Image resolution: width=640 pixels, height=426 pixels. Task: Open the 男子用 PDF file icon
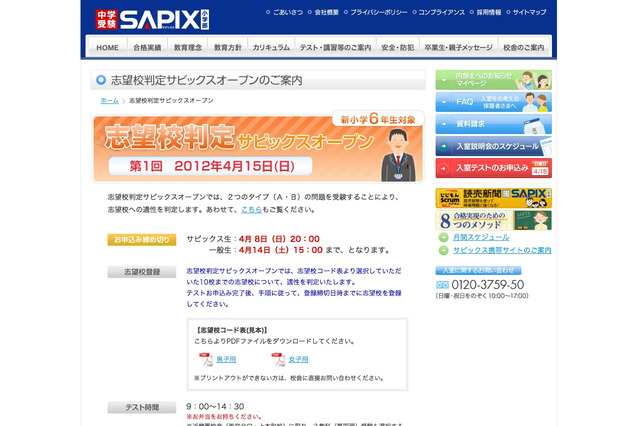click(206, 359)
